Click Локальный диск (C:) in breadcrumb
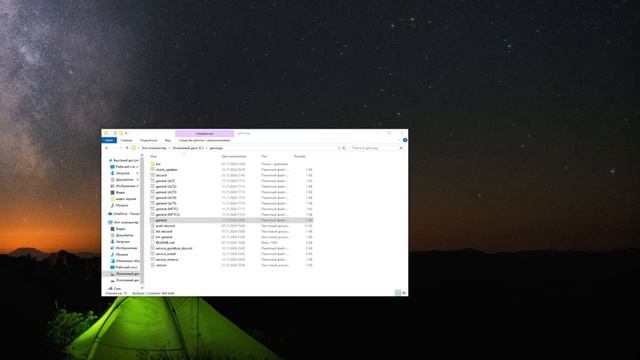Image resolution: width=640 pixels, height=360 pixels. point(188,148)
